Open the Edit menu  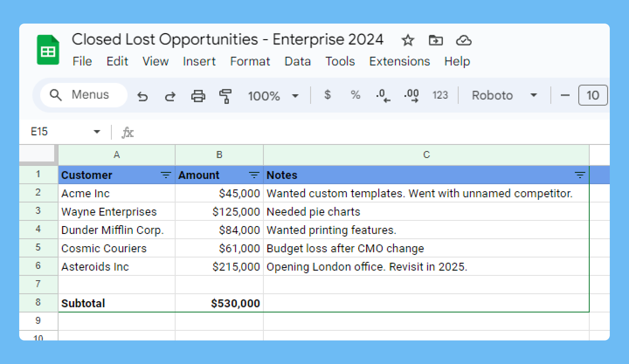tap(117, 62)
